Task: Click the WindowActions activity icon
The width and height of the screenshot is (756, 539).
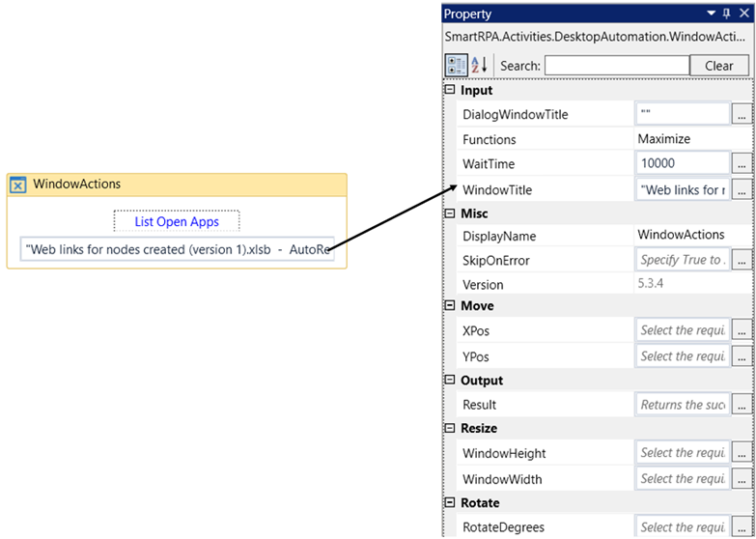Action: click(17, 185)
